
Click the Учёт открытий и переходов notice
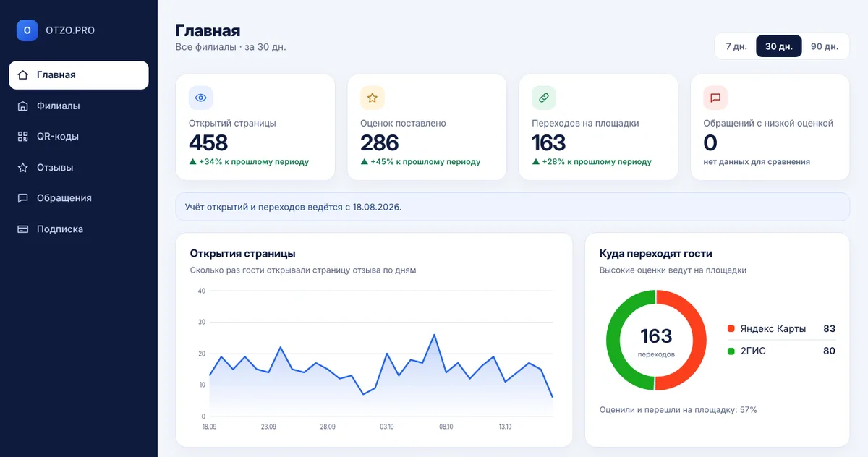(512, 207)
